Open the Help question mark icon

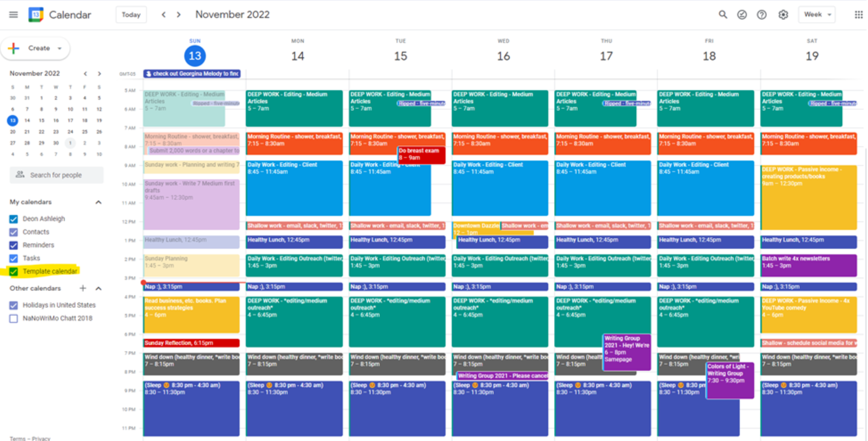pos(762,15)
